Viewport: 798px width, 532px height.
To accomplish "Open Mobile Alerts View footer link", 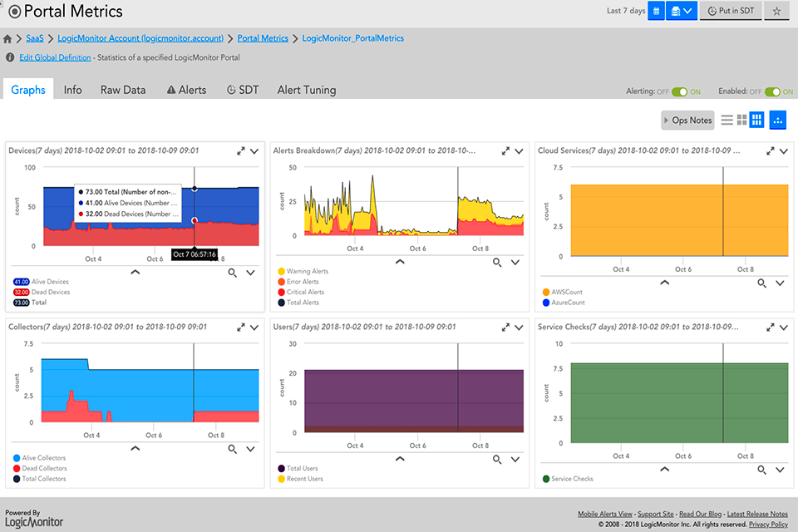I will pos(604,515).
